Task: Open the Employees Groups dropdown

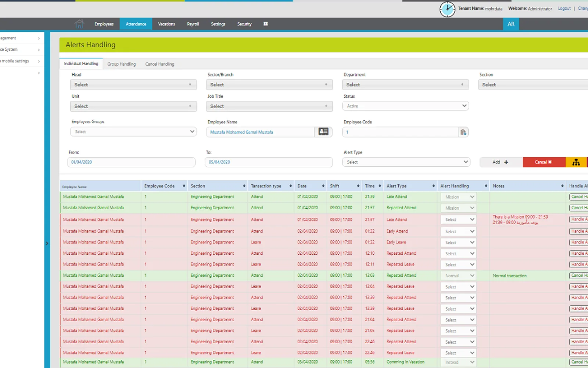Action: 133,132
